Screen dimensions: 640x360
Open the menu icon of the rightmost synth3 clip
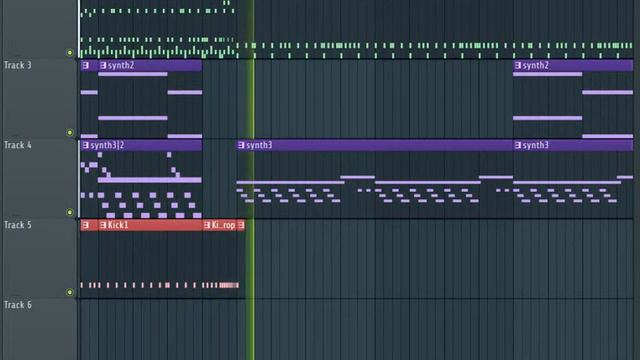(x=518, y=145)
